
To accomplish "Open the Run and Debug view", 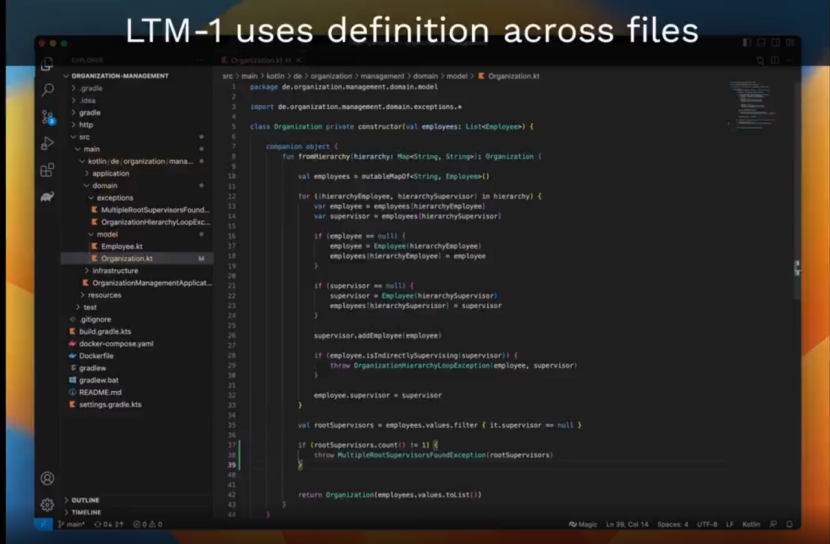I will [47, 144].
